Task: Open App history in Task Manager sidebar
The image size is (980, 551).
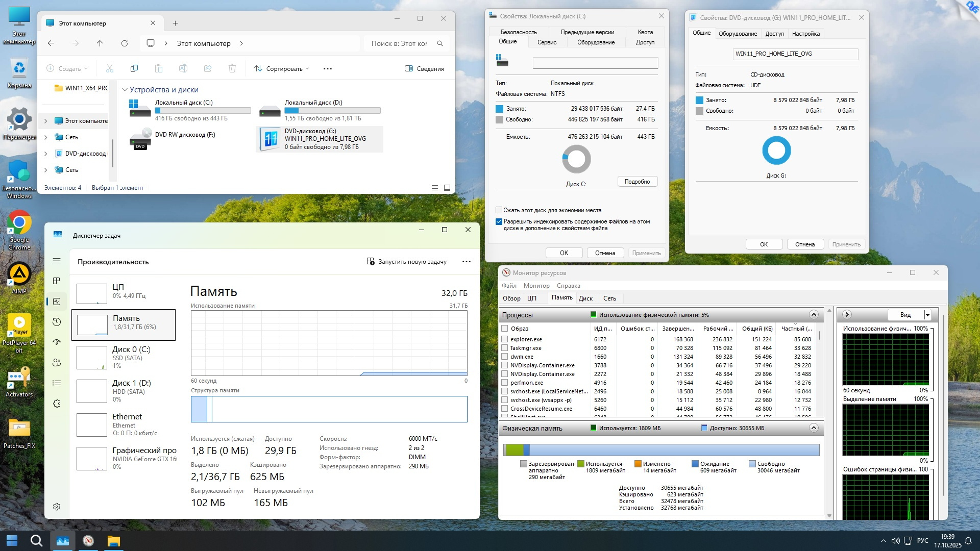Action: pyautogui.click(x=57, y=322)
